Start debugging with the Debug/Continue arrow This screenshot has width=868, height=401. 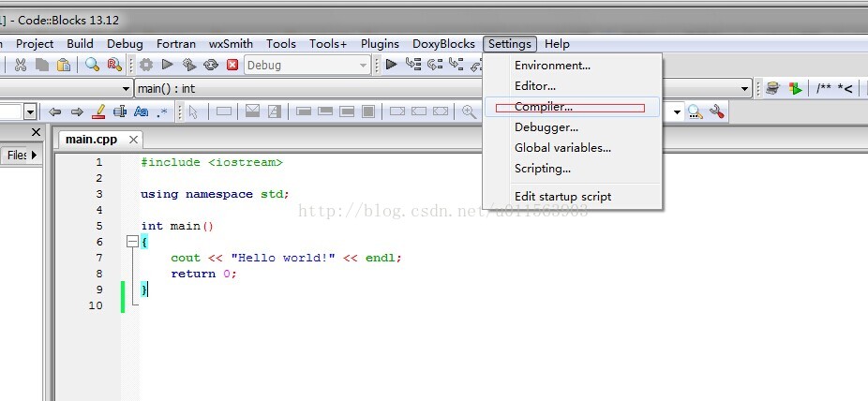392,64
